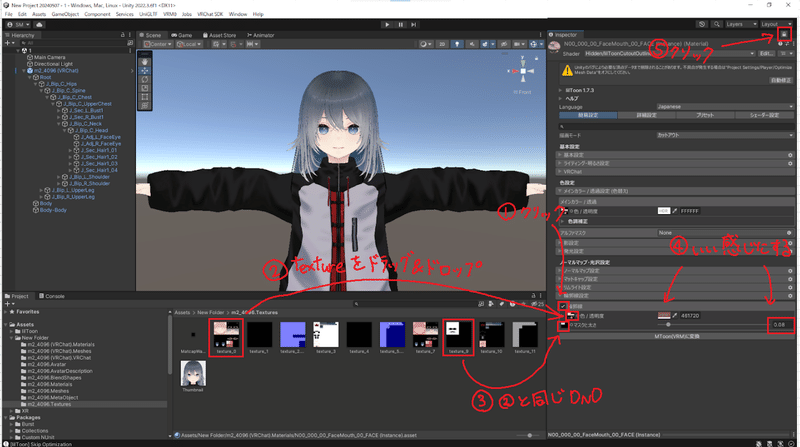
Task: Select the プリセット button
Action: click(705, 115)
